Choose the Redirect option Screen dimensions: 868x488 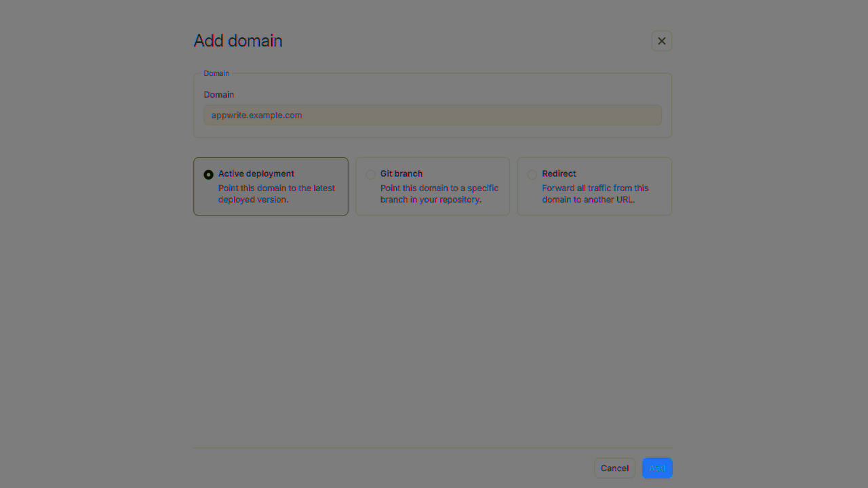pos(532,174)
